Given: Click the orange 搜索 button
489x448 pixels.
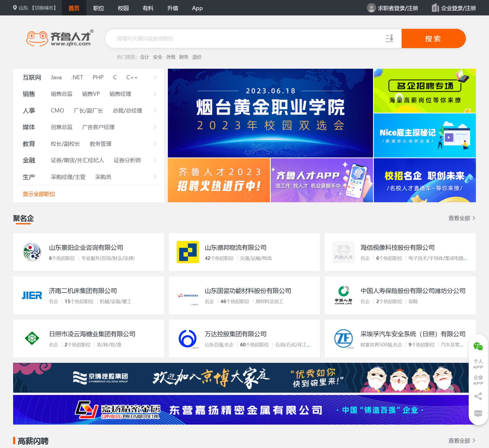Looking at the screenshot, I should pyautogui.click(x=433, y=38).
